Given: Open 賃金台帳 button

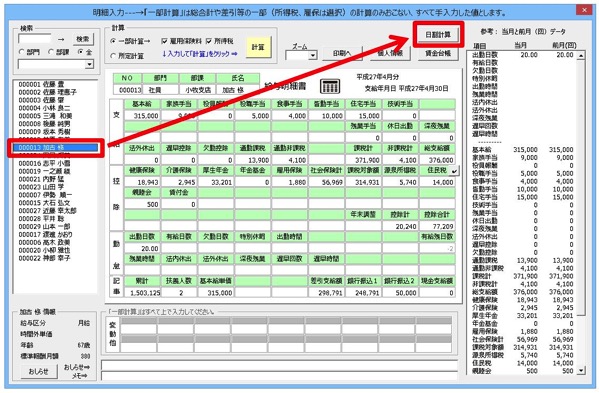Looking at the screenshot, I should pyautogui.click(x=438, y=53).
